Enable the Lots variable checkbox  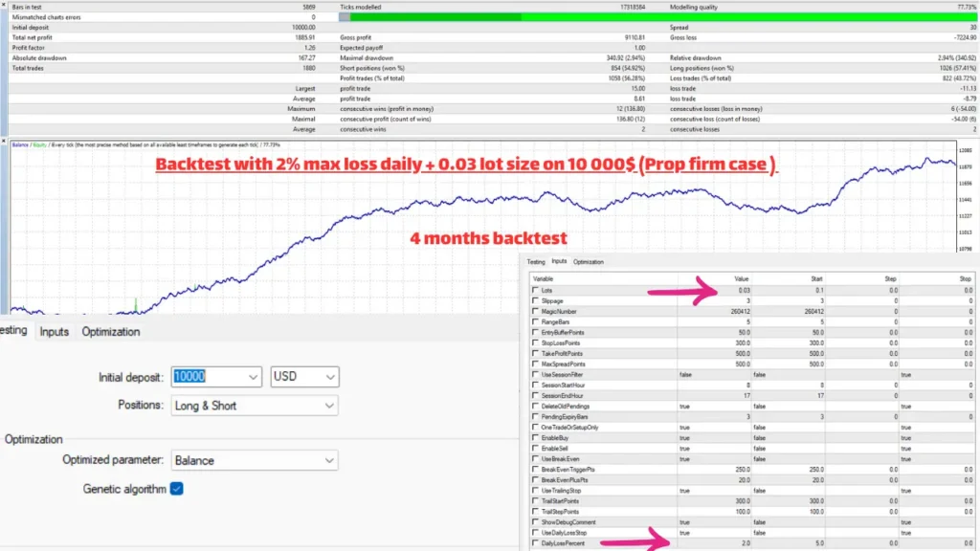(534, 290)
